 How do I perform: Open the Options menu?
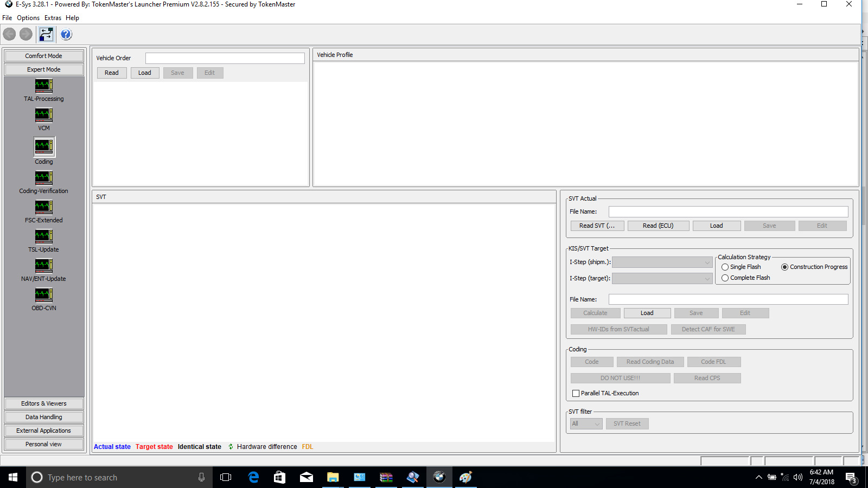pos(28,18)
